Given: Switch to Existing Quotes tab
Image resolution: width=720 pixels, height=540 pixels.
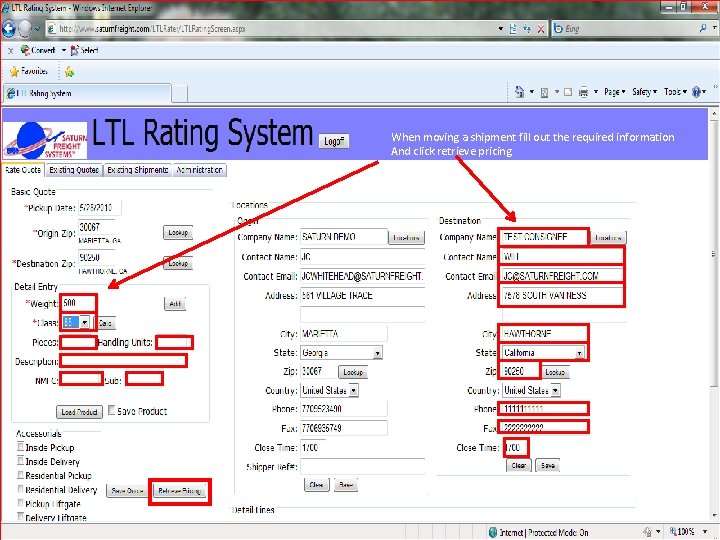Looking at the screenshot, I should [x=74, y=170].
